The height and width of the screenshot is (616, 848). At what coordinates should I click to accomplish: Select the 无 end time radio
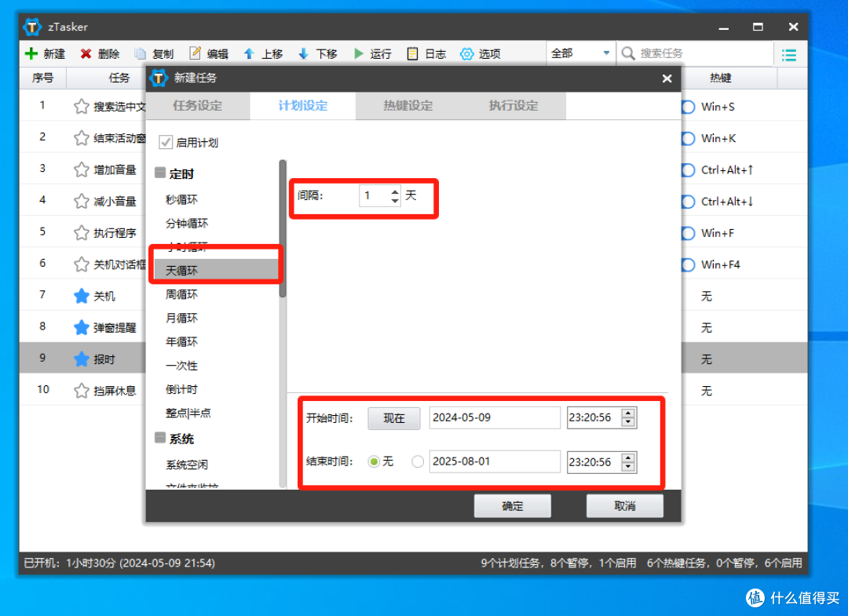pos(373,461)
